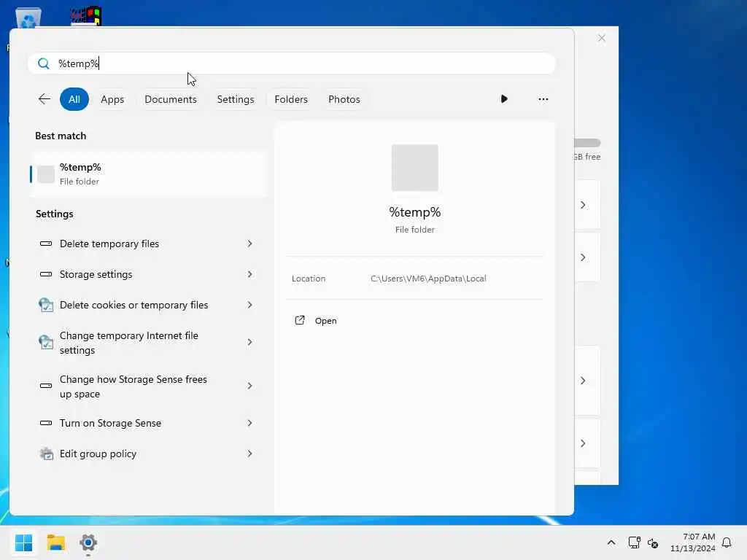Image resolution: width=747 pixels, height=560 pixels.
Task: Click Open in the preview pane
Action: 326,321
